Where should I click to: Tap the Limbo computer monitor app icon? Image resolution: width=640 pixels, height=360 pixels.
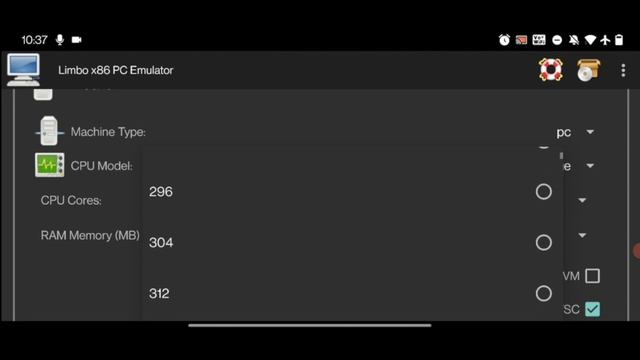[x=23, y=70]
